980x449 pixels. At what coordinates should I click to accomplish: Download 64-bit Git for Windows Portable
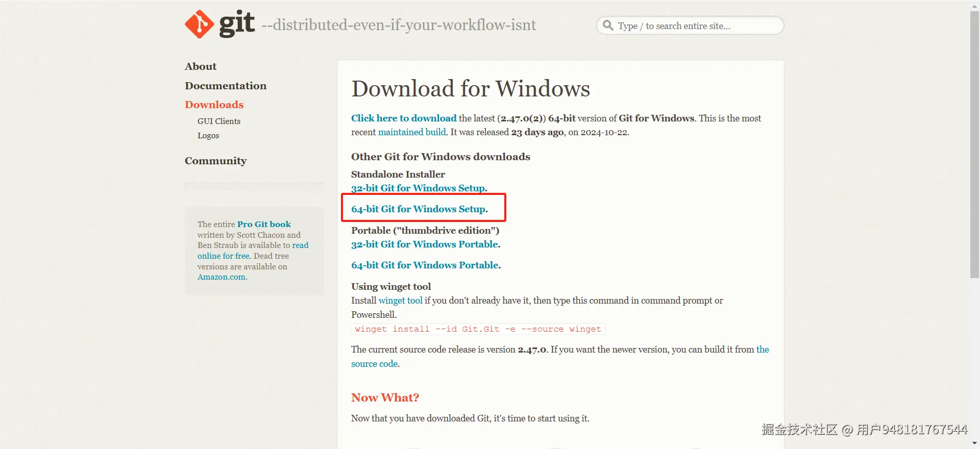(426, 265)
